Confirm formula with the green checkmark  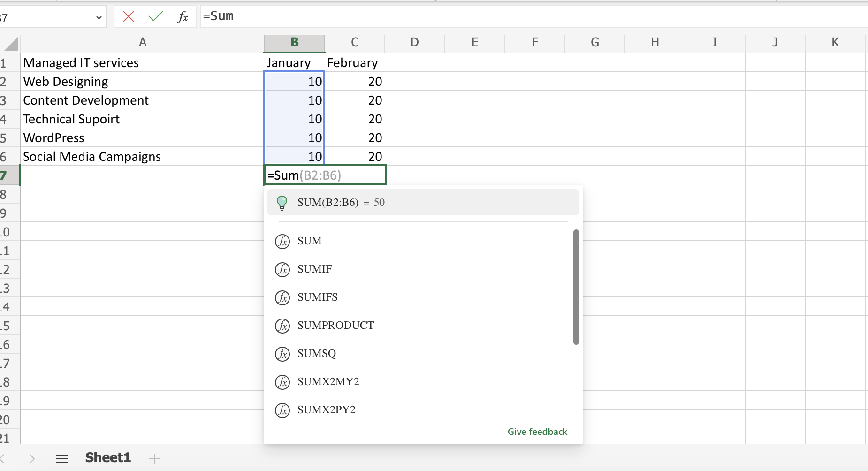tap(155, 17)
